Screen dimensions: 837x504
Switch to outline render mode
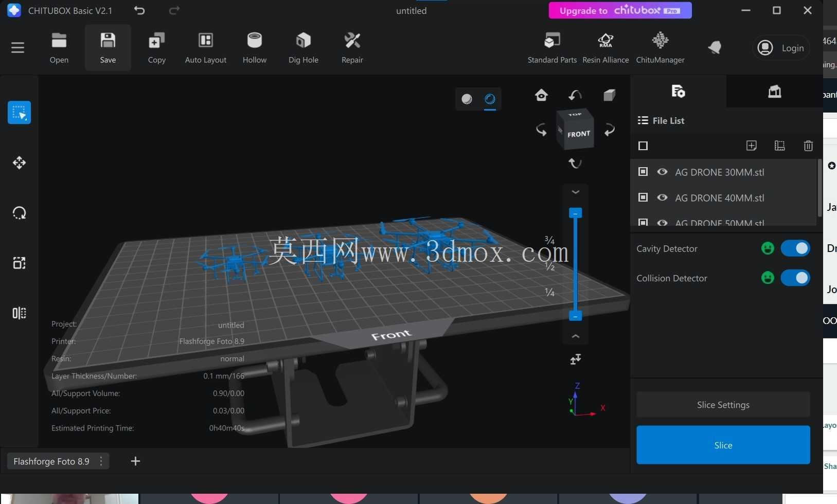point(490,99)
